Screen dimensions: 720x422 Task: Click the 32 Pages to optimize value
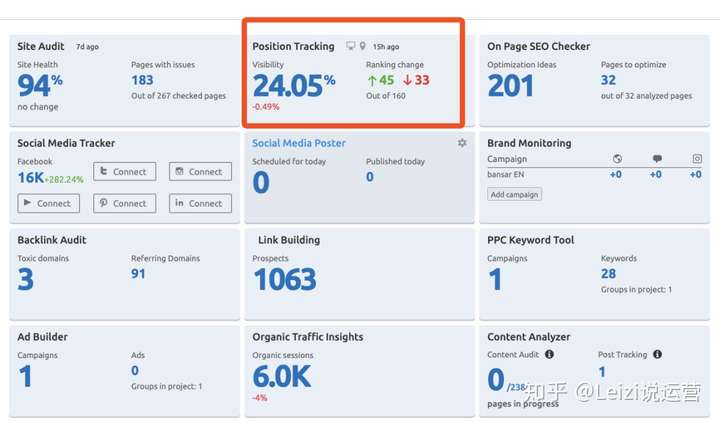[x=608, y=80]
